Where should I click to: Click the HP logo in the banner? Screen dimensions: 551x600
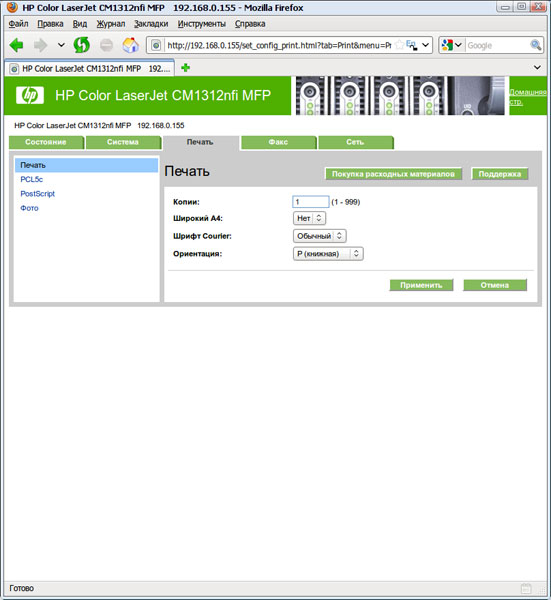tap(30, 95)
